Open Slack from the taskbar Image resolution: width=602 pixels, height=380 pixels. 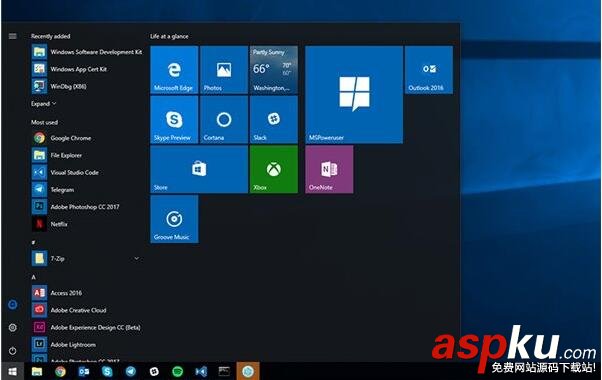(154, 372)
